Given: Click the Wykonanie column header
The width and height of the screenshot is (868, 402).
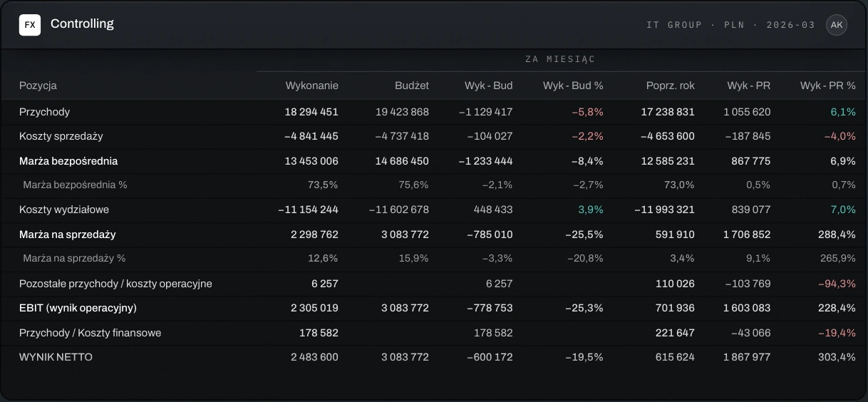Looking at the screenshot, I should 312,86.
